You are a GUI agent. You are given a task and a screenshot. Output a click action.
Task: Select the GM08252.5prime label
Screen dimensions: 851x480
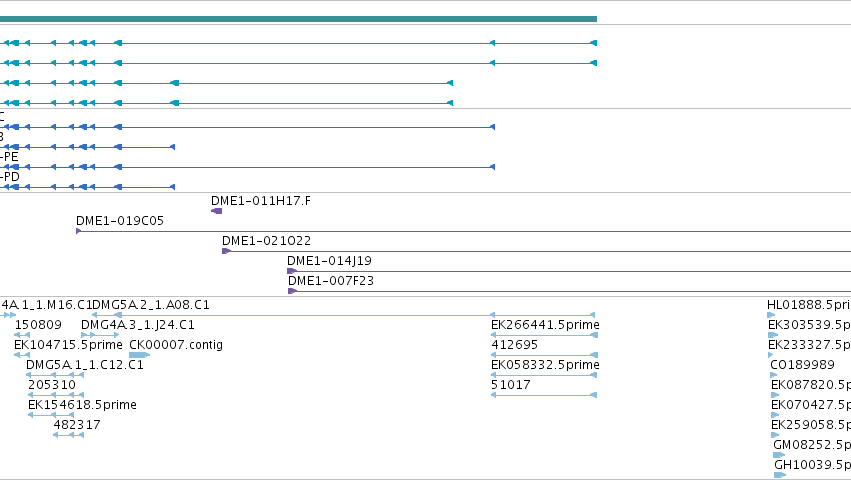[x=812, y=445]
